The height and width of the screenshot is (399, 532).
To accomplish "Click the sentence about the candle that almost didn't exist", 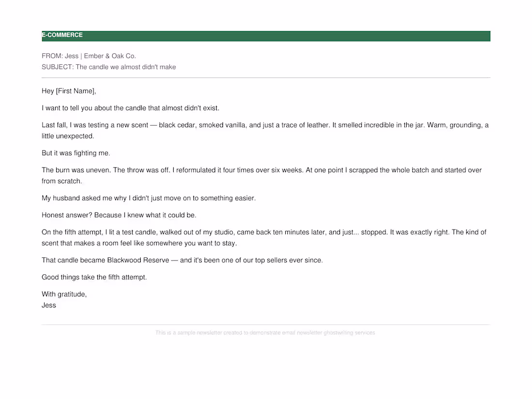I will tap(130, 108).
